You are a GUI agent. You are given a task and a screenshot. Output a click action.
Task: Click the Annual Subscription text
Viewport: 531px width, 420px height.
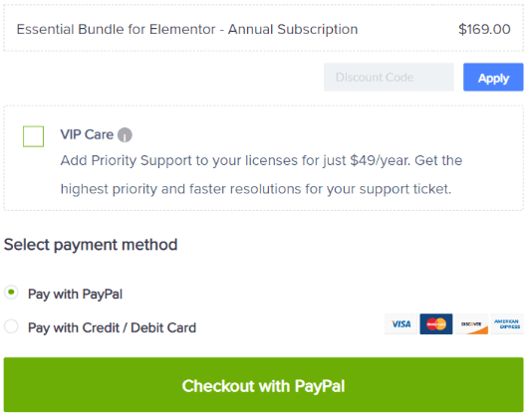tap(293, 30)
